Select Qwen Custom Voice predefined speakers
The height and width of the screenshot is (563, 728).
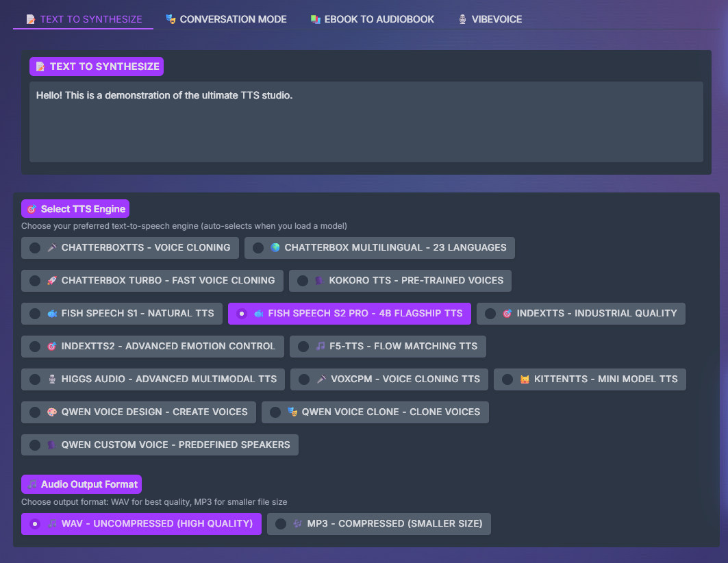pos(35,445)
